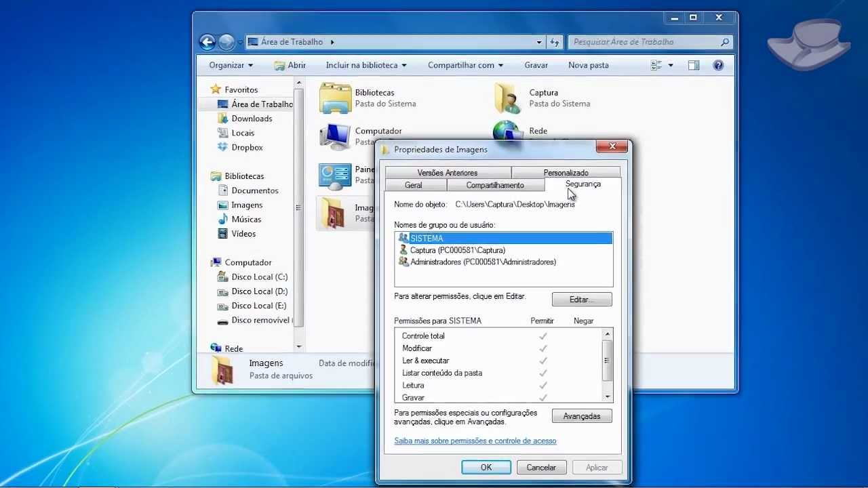Image resolution: width=868 pixels, height=488 pixels.
Task: Open the permissions help link
Action: (x=475, y=441)
